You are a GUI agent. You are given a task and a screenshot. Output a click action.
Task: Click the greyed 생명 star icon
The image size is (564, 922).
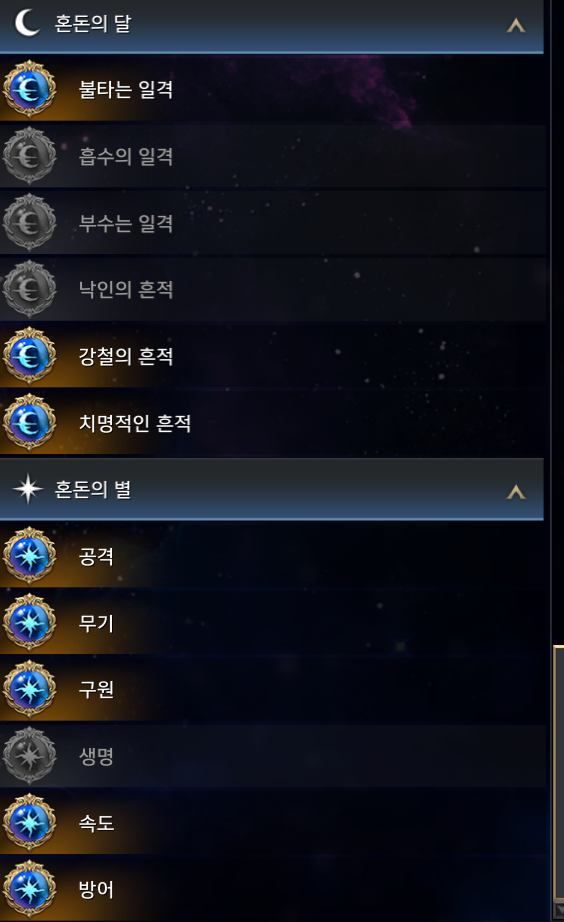click(29, 756)
